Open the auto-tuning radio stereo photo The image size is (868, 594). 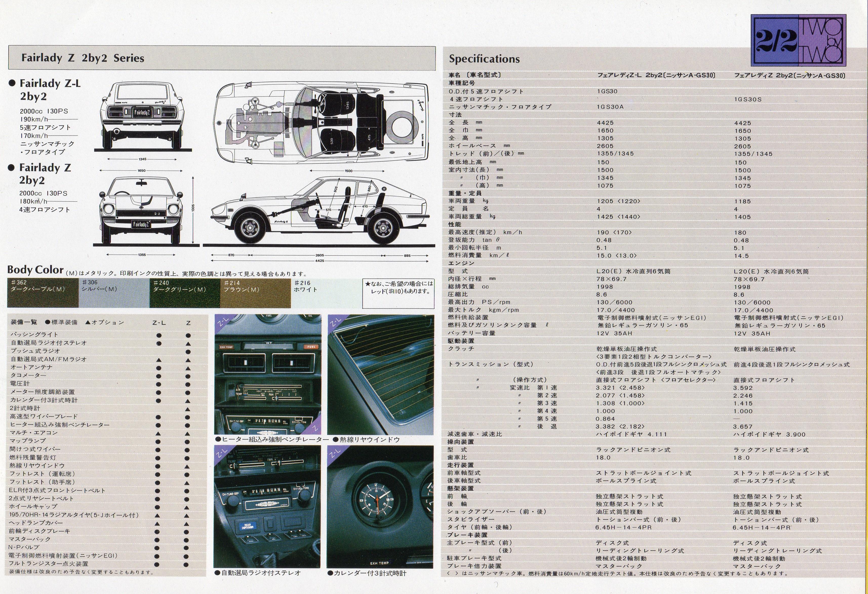point(268,507)
